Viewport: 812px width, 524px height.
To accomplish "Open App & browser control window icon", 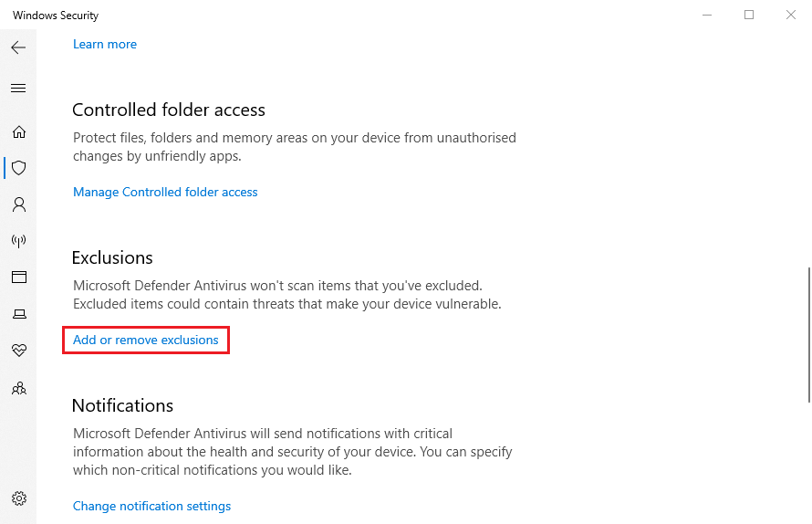I will 19,277.
